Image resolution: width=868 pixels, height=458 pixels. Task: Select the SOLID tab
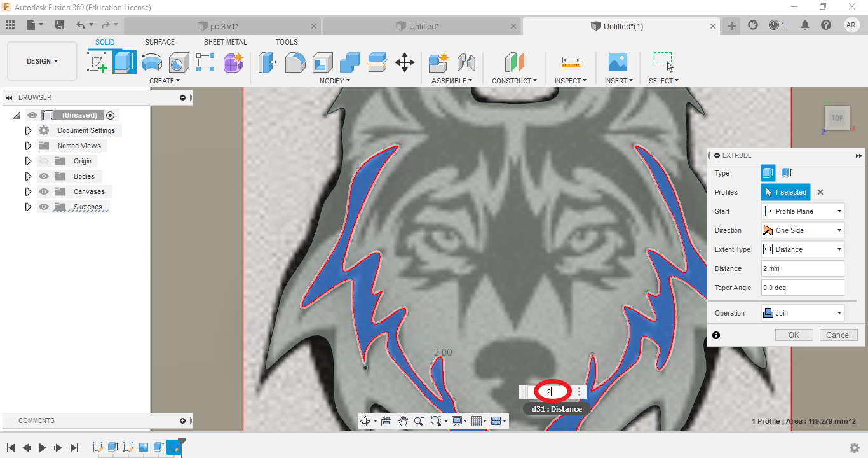pos(105,42)
